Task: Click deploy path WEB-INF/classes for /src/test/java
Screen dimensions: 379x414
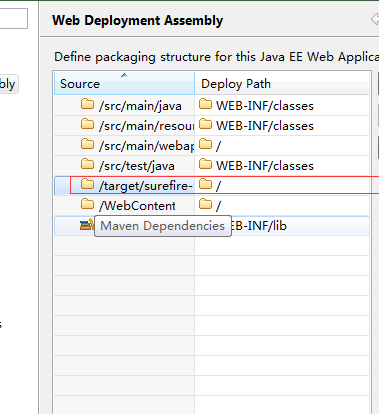Action: coord(265,166)
